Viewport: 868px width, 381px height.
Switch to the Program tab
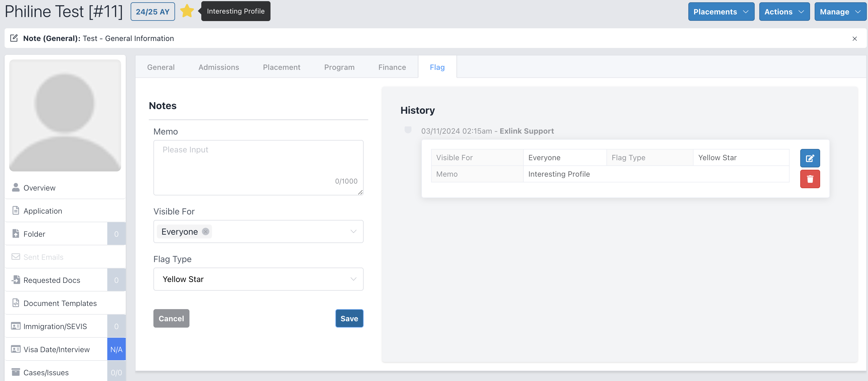point(339,67)
